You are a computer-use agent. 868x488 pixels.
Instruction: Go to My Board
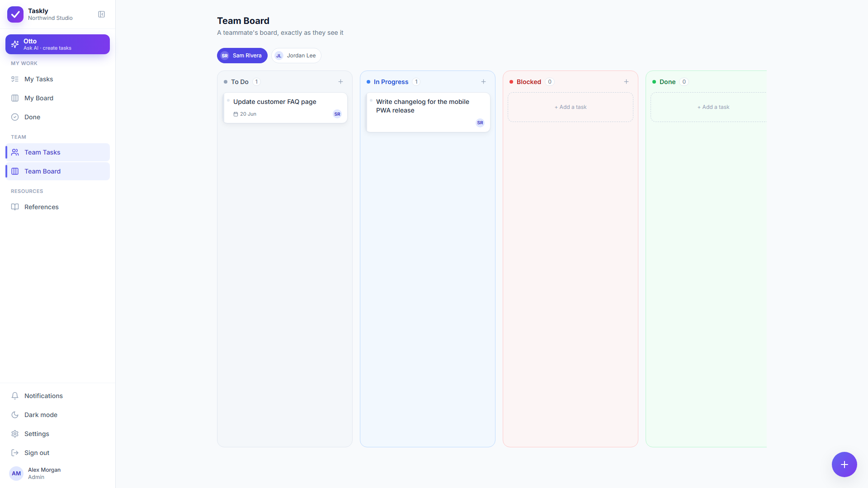click(57, 98)
